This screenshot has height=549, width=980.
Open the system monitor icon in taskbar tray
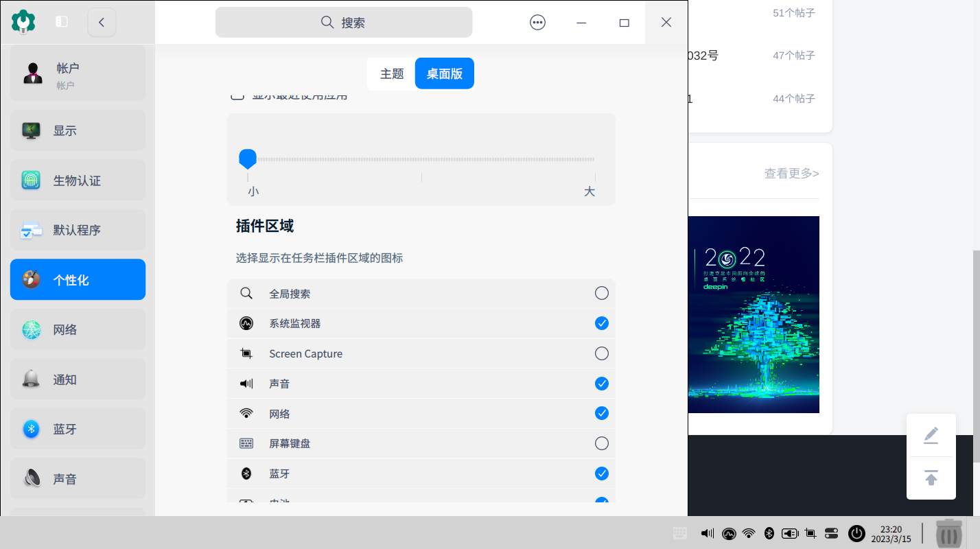[x=729, y=533]
